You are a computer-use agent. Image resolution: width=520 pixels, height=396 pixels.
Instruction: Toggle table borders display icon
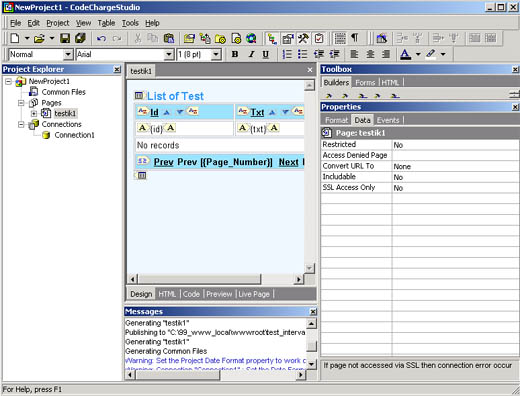click(340, 39)
